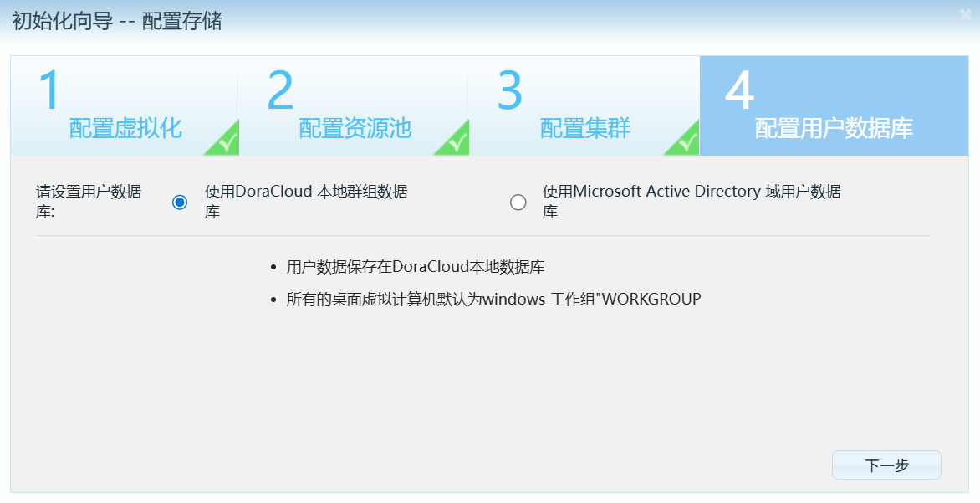Go to the 配置虚拟化 step tab
This screenshot has width=980, height=503.
(125, 128)
